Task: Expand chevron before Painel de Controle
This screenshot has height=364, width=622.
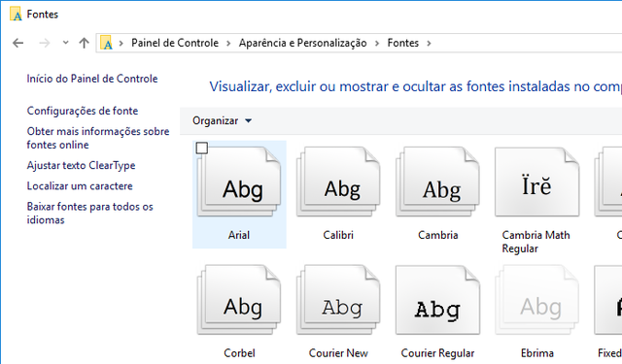Action: 121,43
